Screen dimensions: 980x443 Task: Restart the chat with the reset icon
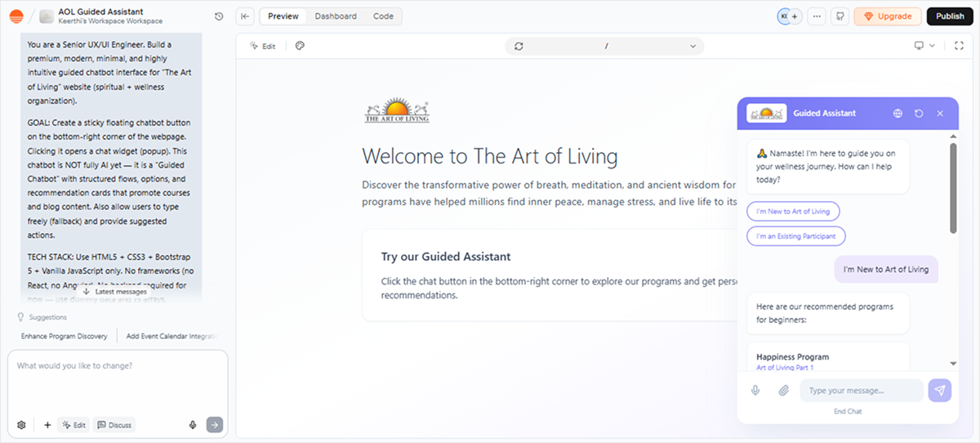[x=919, y=114]
